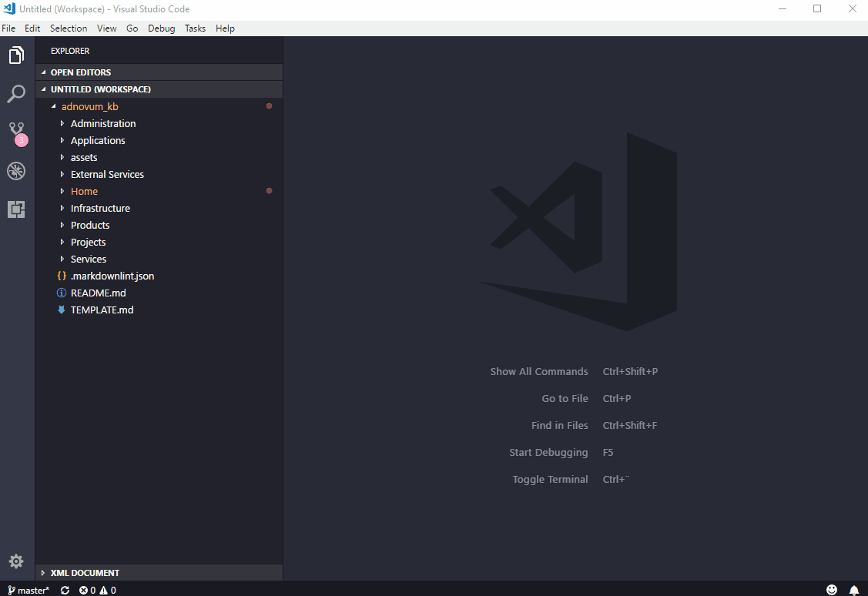Expand the XML Document section
Screen dimensions: 868x596
point(159,573)
